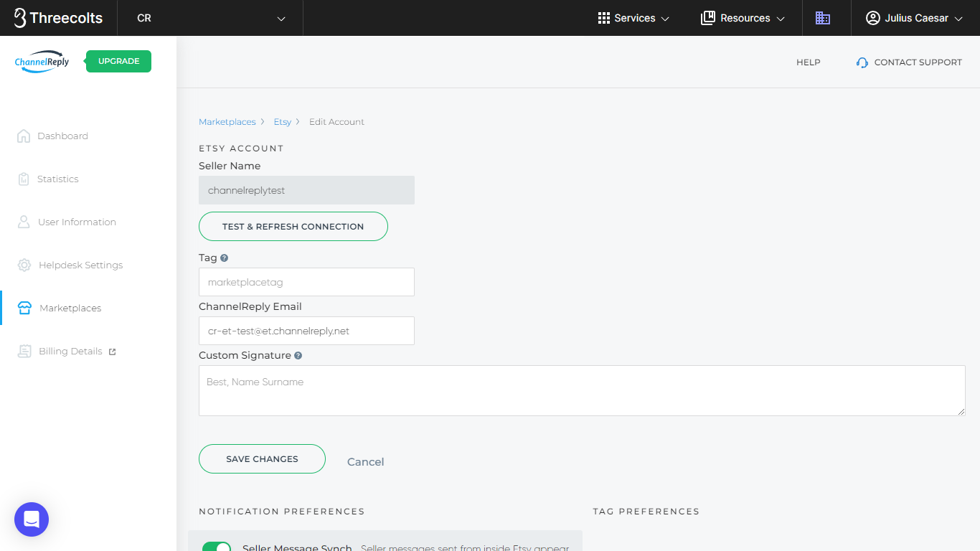This screenshot has width=980, height=551.
Task: Click the support headset icon
Action: tap(862, 62)
